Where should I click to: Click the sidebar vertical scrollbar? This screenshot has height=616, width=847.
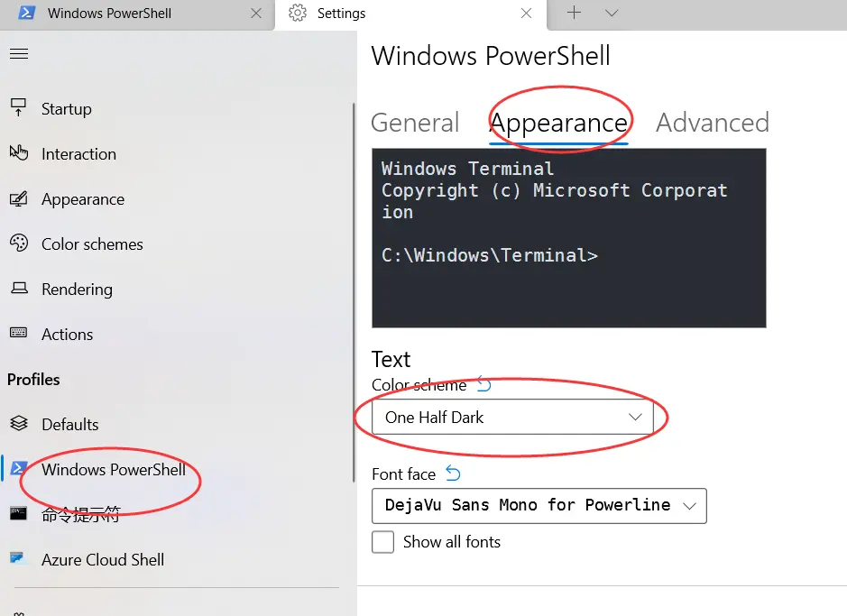tap(354, 271)
